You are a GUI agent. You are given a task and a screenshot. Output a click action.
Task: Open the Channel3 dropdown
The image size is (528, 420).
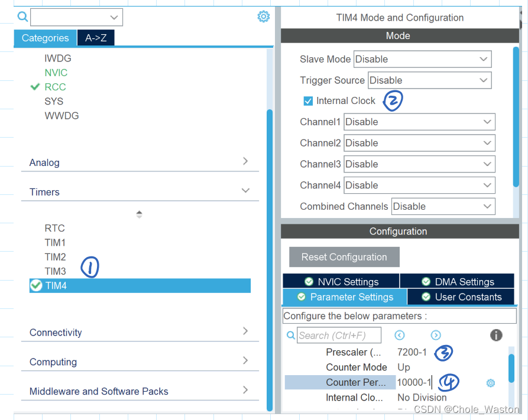pyautogui.click(x=419, y=164)
